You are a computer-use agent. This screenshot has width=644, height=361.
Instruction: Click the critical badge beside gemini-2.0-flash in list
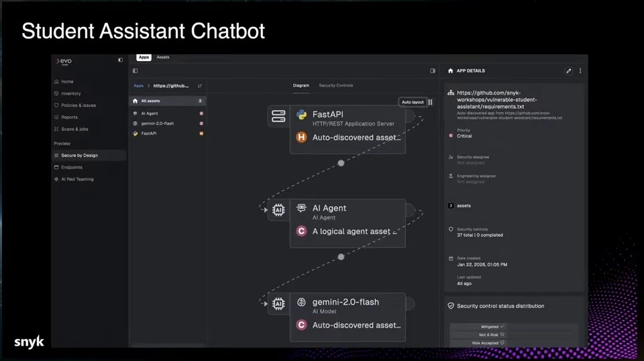[201, 123]
